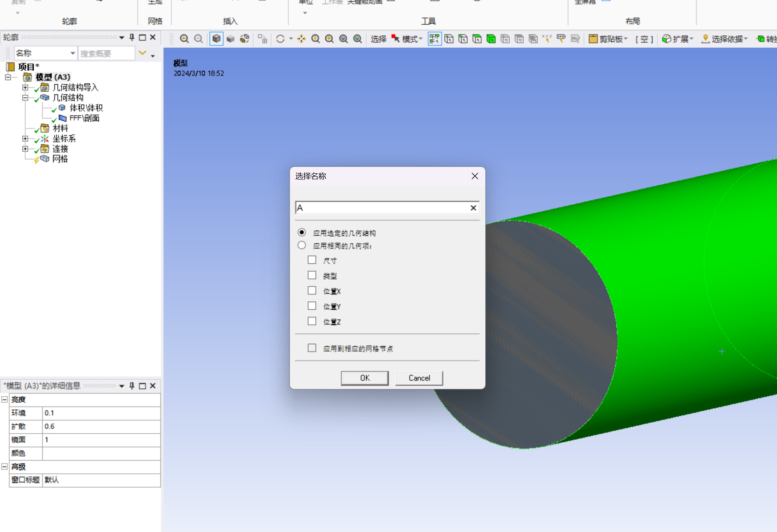
Task: Click the second magnifier after the pan tool
Action: click(330, 39)
